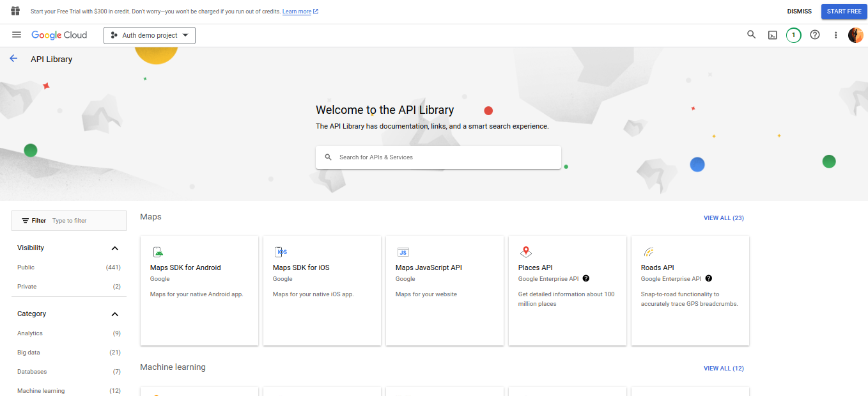Viewport: 868px width, 398px height.
Task: Click the Maps SDK for iOS icon
Action: (281, 252)
